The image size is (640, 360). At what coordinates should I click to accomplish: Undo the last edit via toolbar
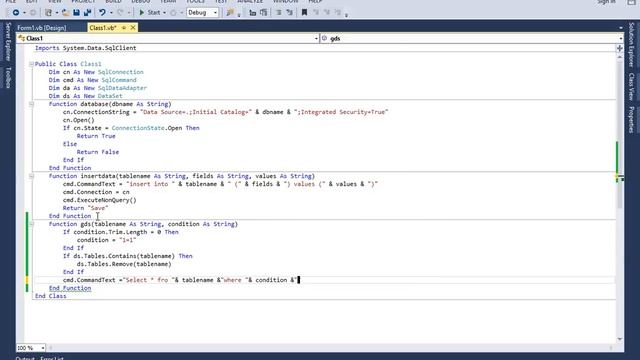[x=102, y=13]
